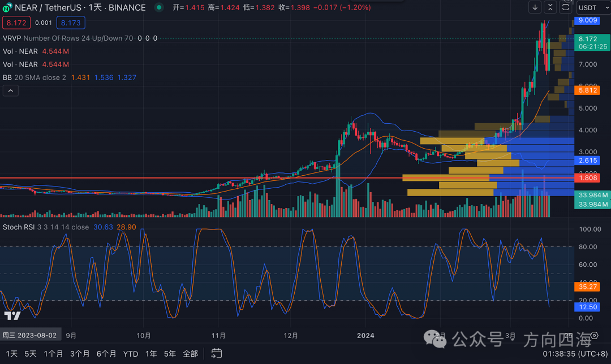The image size is (611, 364).
Task: Click the TradingView logo
Action: (x=12, y=315)
